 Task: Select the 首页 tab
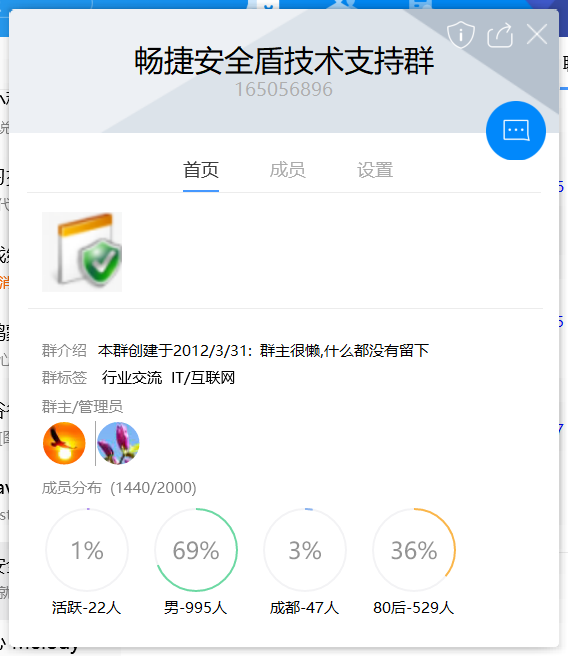(x=201, y=170)
